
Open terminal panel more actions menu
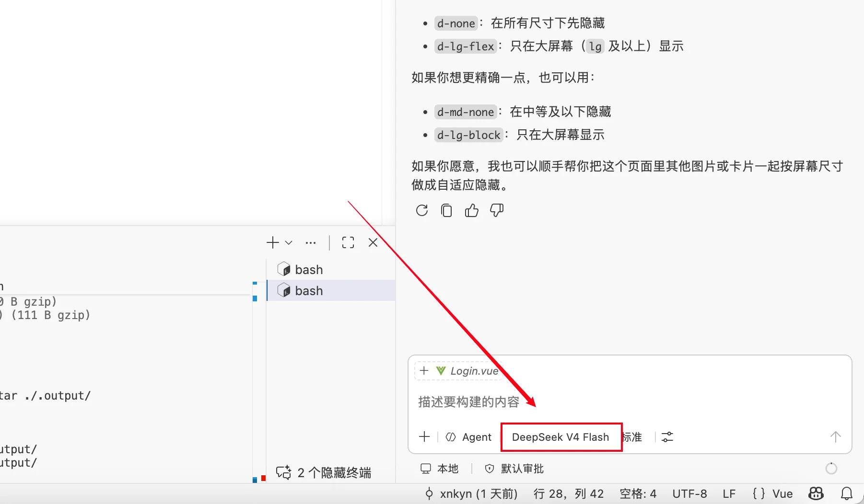pyautogui.click(x=311, y=242)
